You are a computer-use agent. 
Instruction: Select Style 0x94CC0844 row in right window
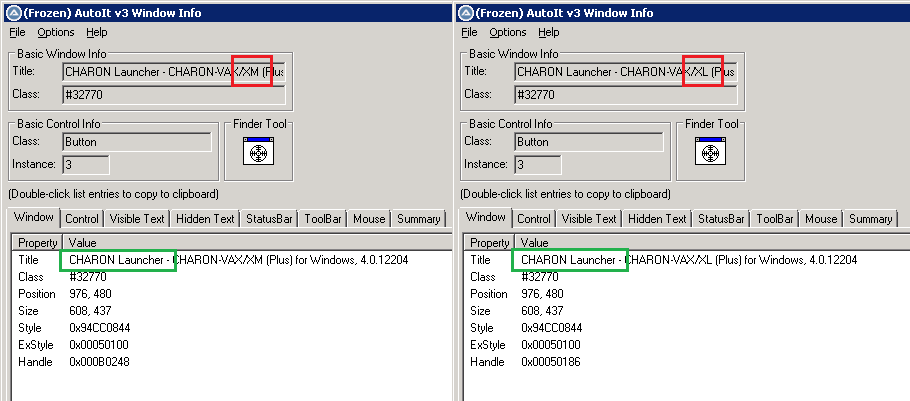pyautogui.click(x=687, y=328)
